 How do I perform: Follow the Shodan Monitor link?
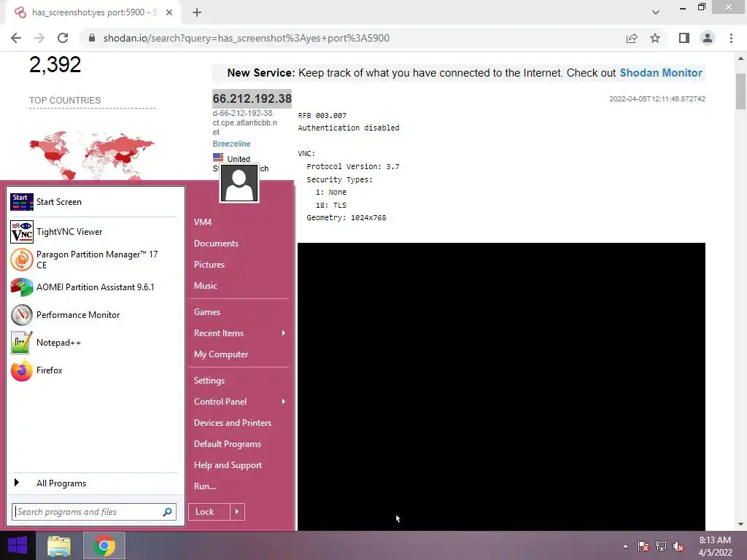click(661, 73)
